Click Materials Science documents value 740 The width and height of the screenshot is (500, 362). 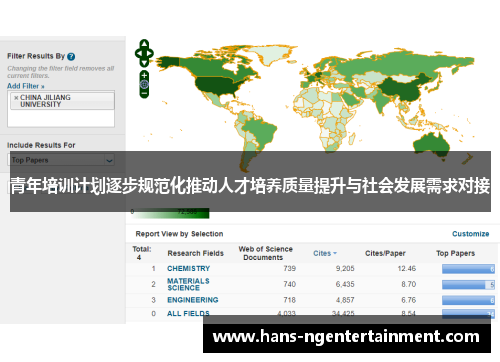coord(289,284)
